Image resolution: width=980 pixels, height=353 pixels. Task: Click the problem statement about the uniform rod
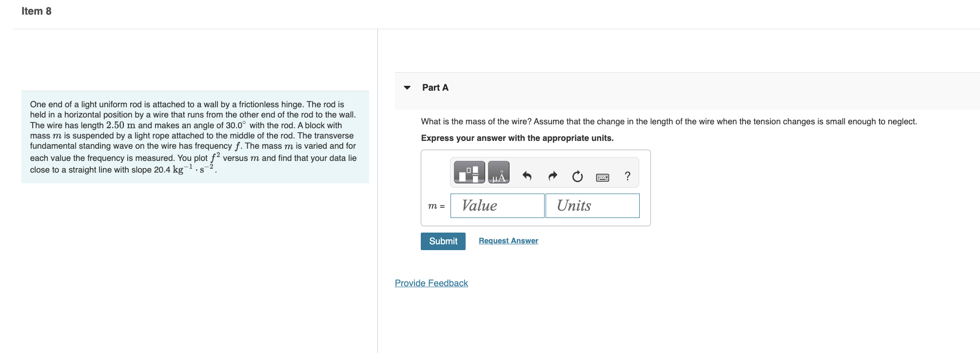pyautogui.click(x=194, y=137)
